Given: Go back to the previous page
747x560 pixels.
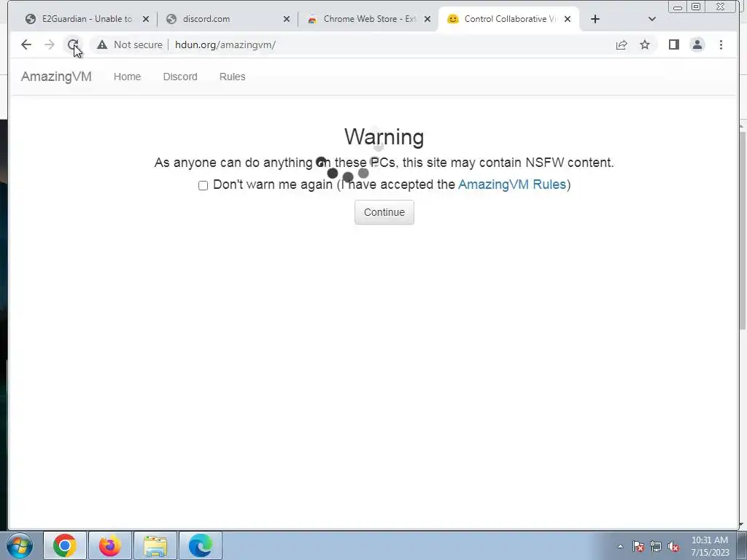Looking at the screenshot, I should [26, 44].
